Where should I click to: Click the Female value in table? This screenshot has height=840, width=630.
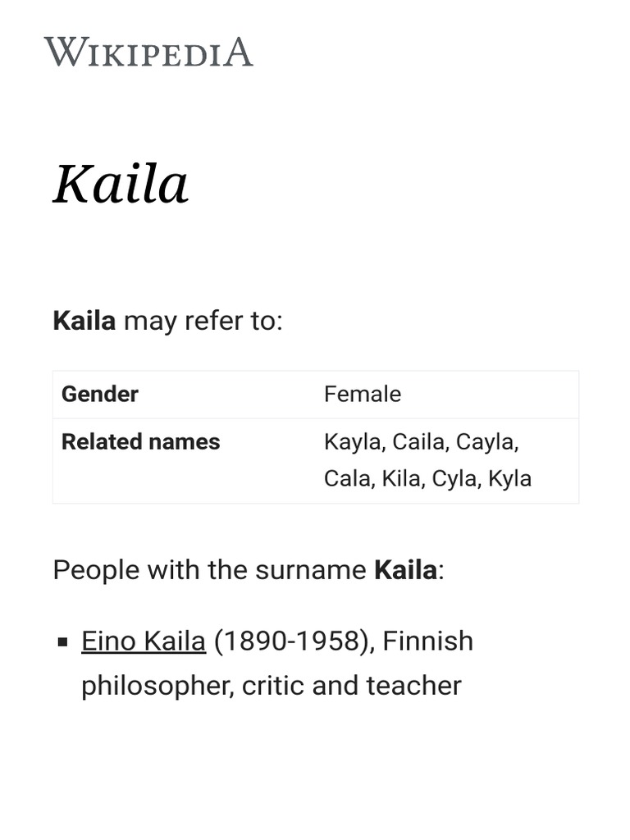point(363,394)
